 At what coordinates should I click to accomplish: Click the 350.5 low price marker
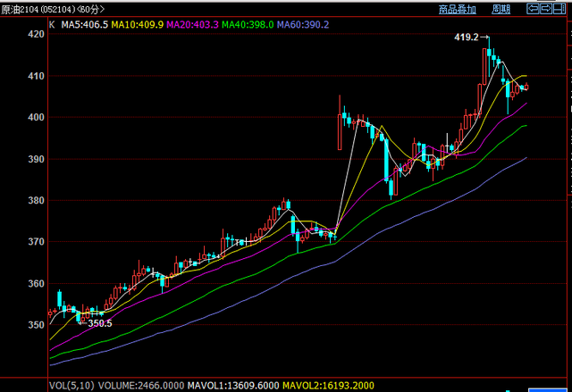click(x=98, y=323)
